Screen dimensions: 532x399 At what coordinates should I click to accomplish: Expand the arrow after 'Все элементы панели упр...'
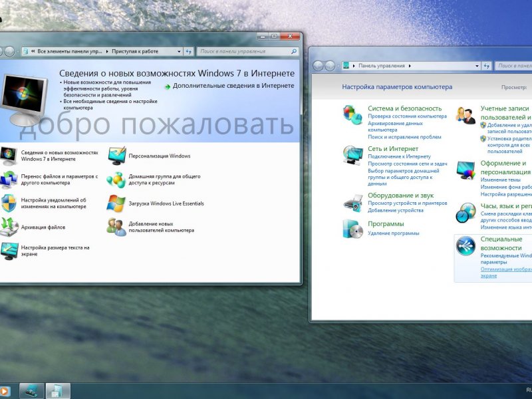(107, 52)
